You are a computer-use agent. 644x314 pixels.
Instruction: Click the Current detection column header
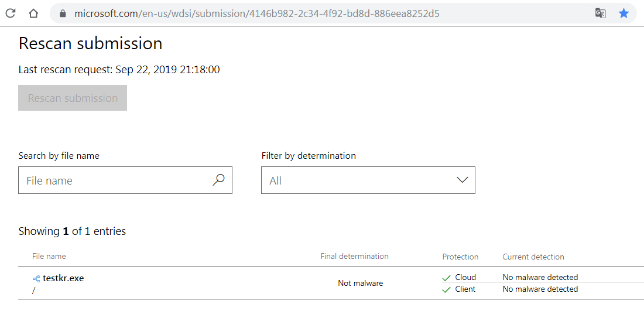click(x=533, y=257)
